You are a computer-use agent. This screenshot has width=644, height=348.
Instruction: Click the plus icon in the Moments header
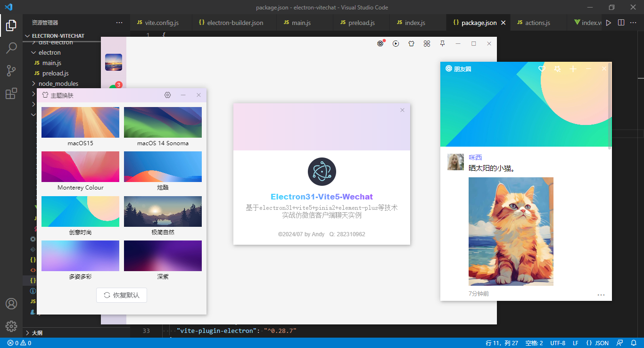[x=573, y=69]
